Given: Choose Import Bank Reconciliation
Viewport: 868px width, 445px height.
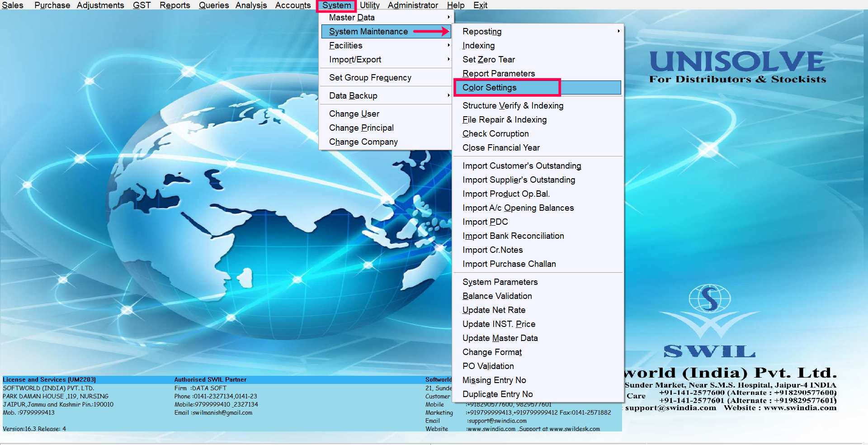Looking at the screenshot, I should click(x=538, y=236).
